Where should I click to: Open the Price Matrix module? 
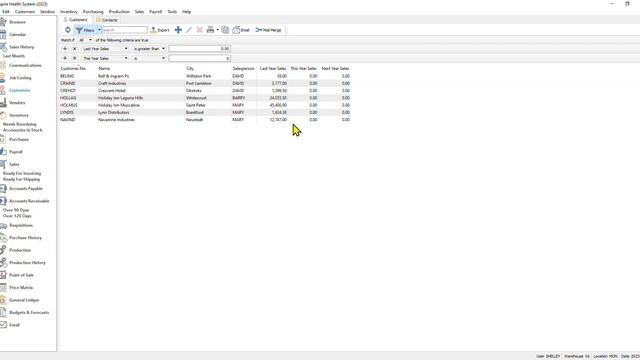click(21, 288)
